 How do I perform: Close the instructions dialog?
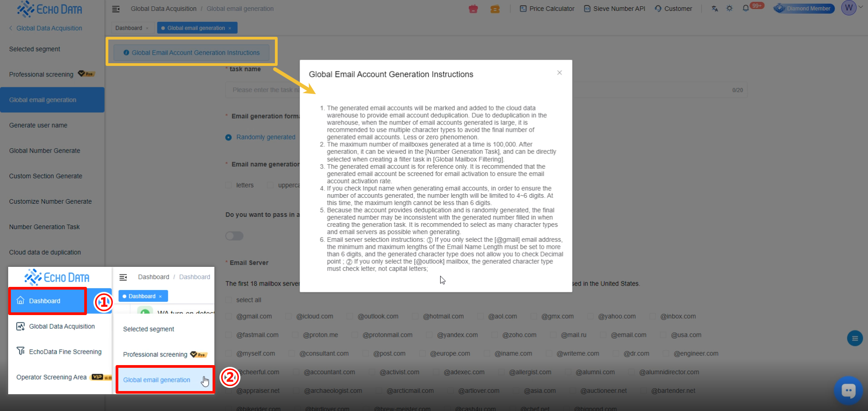pyautogui.click(x=559, y=73)
